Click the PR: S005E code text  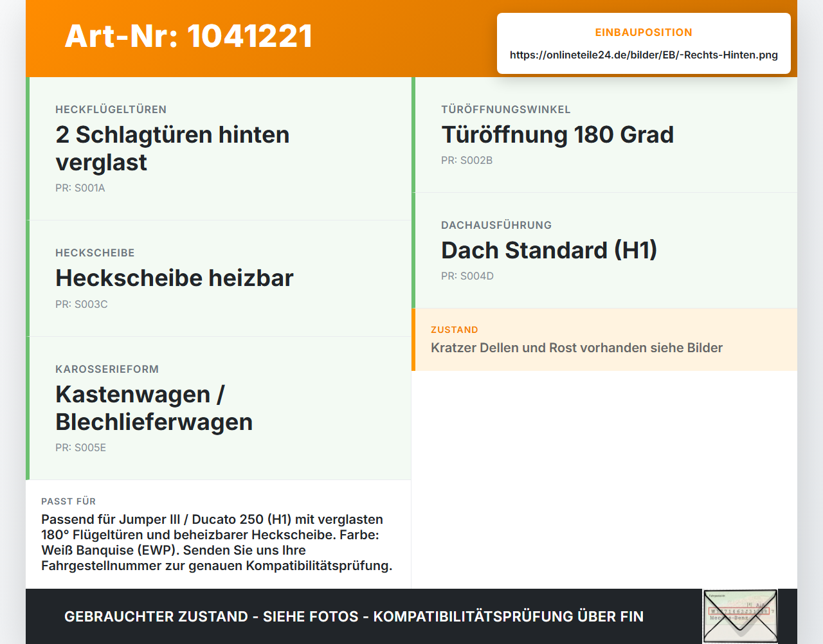click(x=81, y=448)
